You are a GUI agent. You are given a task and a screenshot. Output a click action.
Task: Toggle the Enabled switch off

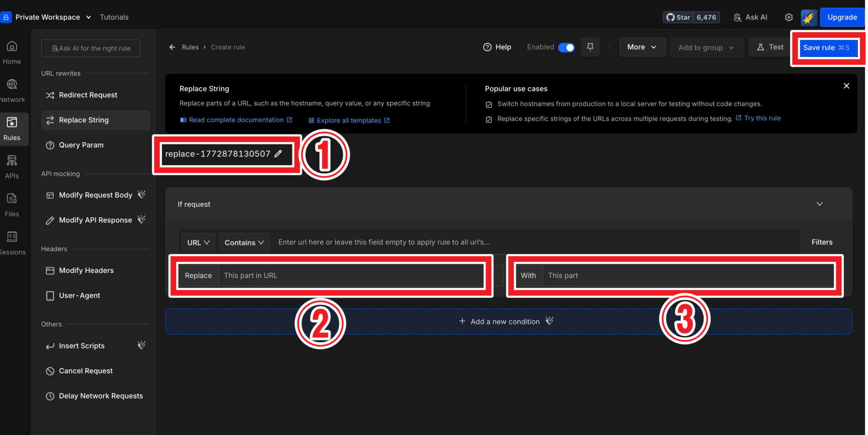[566, 47]
